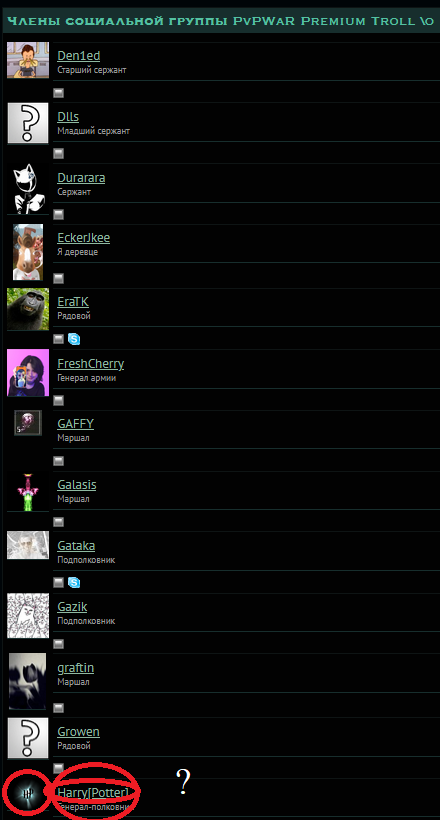Viewport: 440px width, 820px height.
Task: Click EraTK's monkey avatar
Action: point(28,309)
